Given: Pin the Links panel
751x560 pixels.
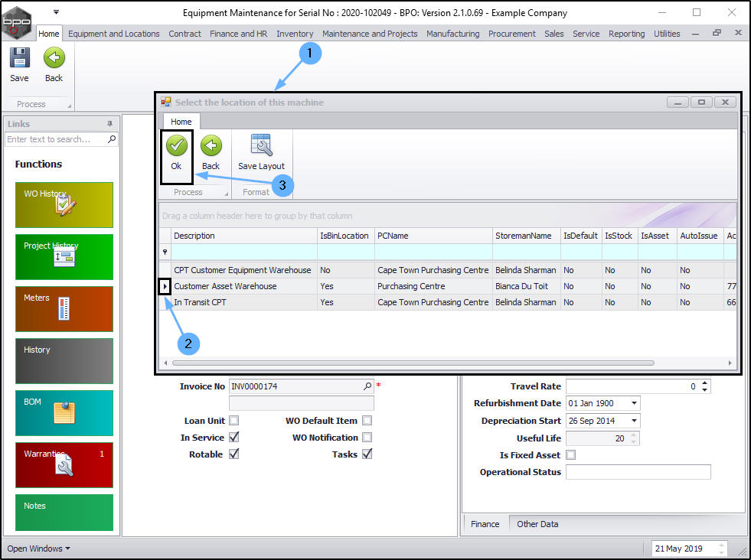Looking at the screenshot, I should click(x=109, y=124).
